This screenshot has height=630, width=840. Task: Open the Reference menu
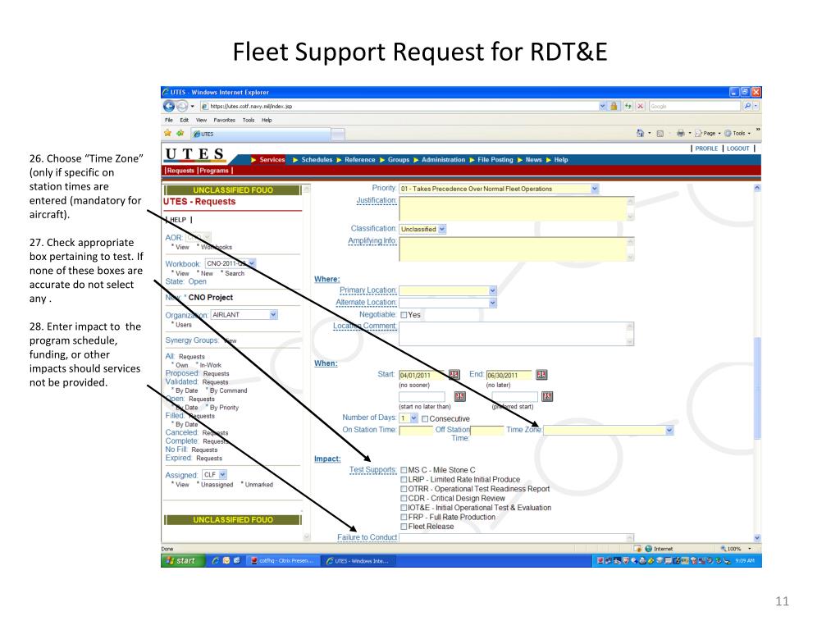tap(360, 160)
